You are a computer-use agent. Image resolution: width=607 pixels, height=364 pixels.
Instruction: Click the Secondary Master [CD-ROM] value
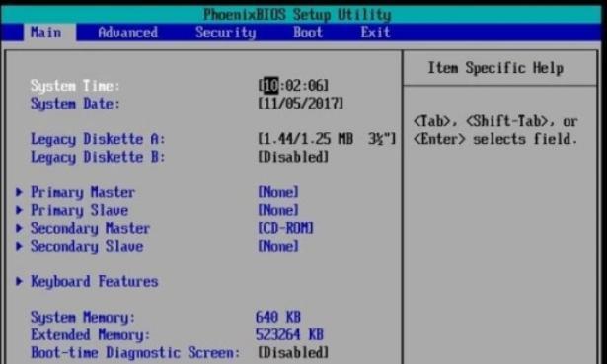pos(285,228)
